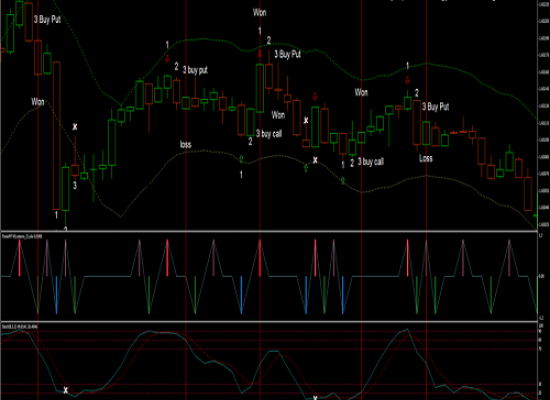
Task: Click the red arrow under top-center 'Won' label
Action: coord(260,54)
